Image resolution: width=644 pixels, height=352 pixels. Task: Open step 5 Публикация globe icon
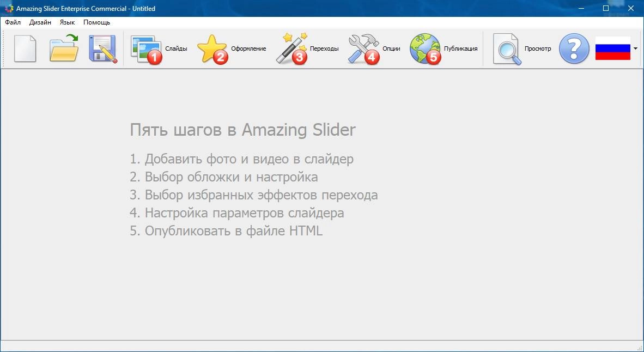coord(426,49)
